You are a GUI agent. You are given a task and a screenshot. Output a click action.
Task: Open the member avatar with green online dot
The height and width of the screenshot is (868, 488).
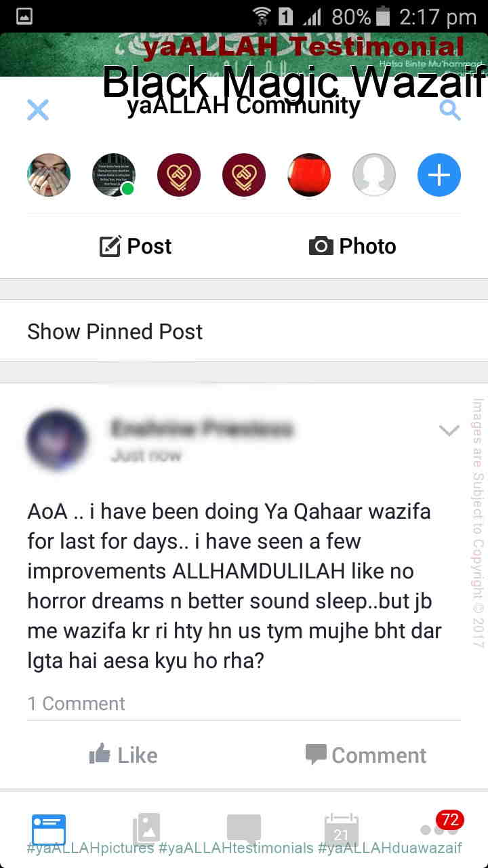114,175
